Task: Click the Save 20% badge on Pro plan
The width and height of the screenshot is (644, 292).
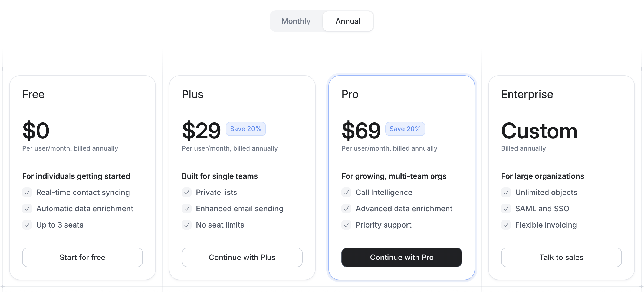Action: (x=405, y=129)
